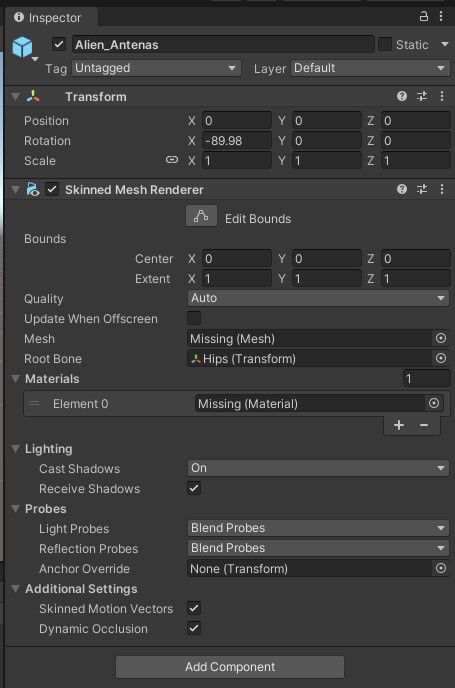Image resolution: width=455 pixels, height=688 pixels.
Task: Click the Materials size field
Action: coord(426,378)
